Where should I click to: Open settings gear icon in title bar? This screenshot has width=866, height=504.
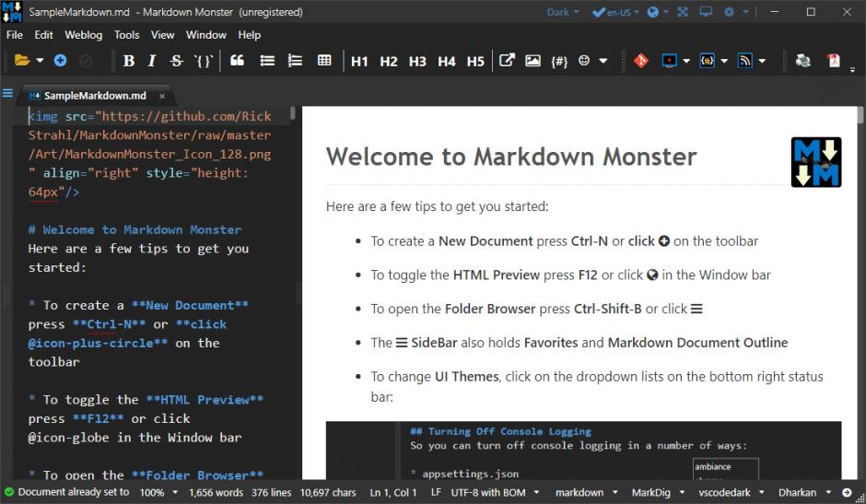coord(729,12)
